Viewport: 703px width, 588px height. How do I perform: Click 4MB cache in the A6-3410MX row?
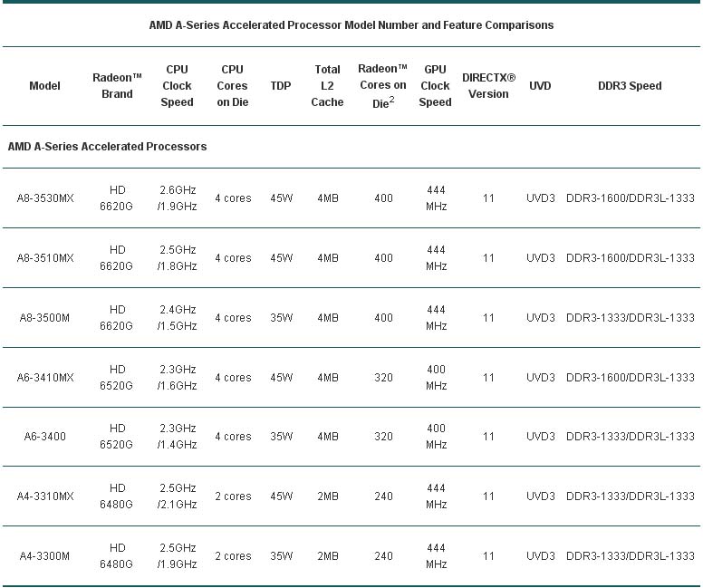(x=328, y=377)
